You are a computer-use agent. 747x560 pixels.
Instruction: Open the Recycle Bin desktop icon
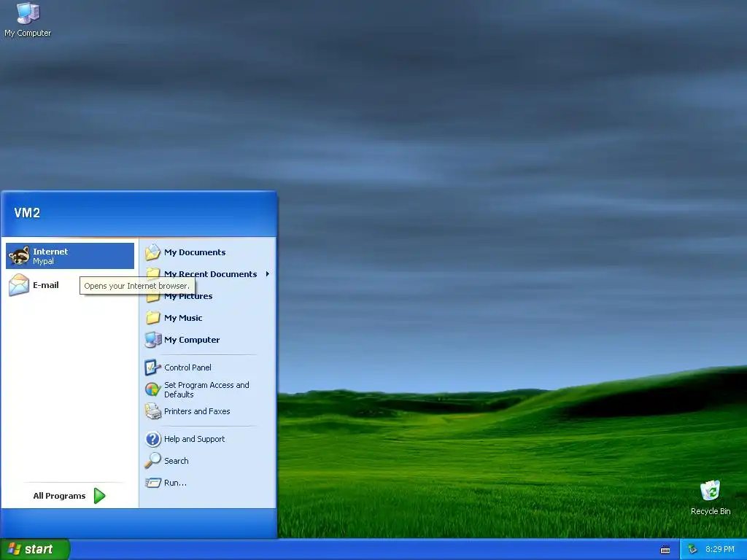point(710,497)
